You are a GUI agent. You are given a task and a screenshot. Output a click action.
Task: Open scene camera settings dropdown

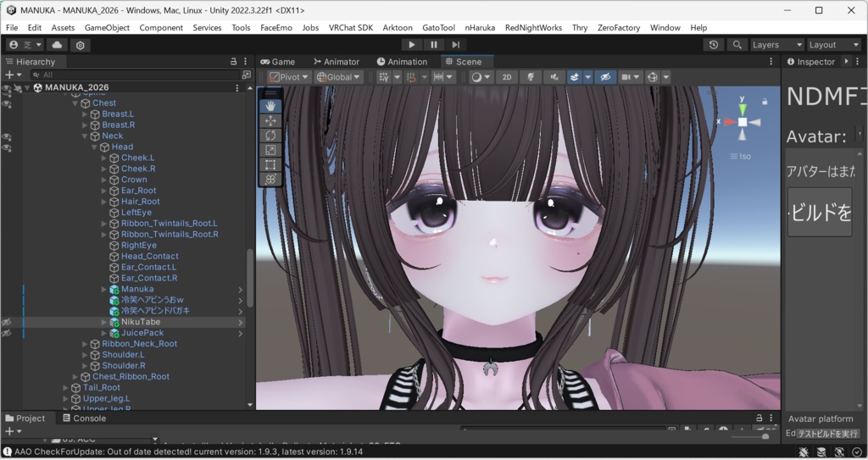coord(630,77)
